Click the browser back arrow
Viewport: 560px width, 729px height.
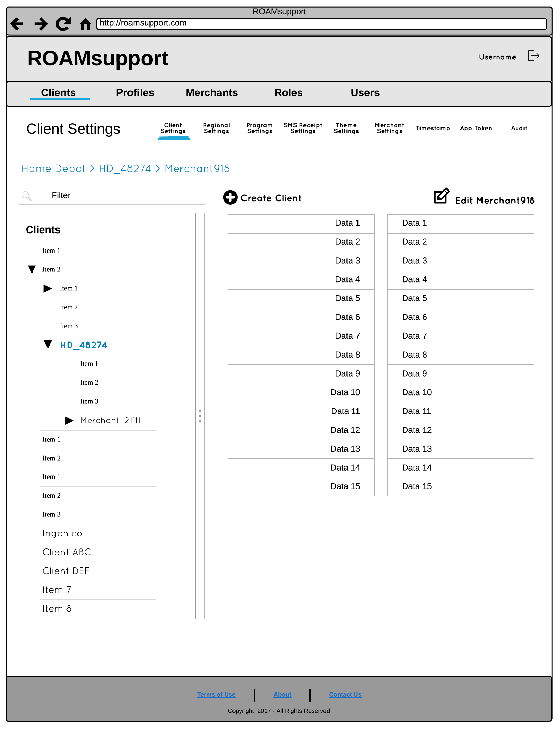[17, 24]
